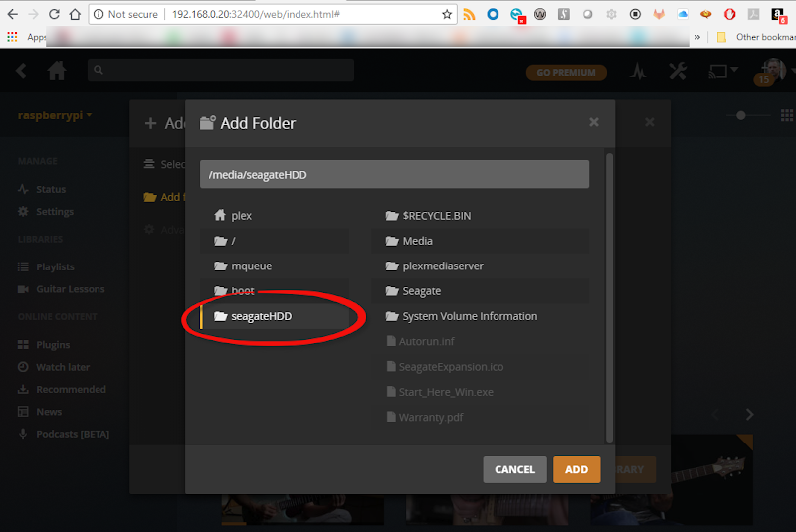The width and height of the screenshot is (796, 532).
Task: Click the GO PREMIUM button
Action: point(566,72)
